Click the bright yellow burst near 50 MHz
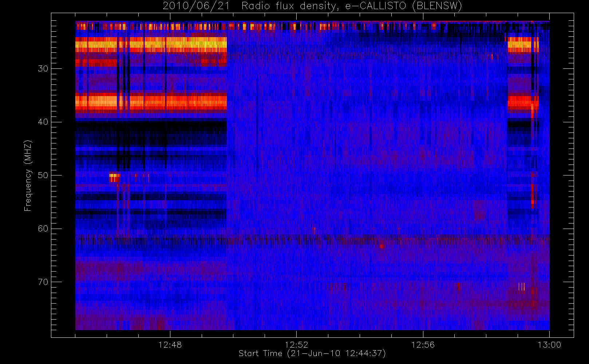 (115, 178)
